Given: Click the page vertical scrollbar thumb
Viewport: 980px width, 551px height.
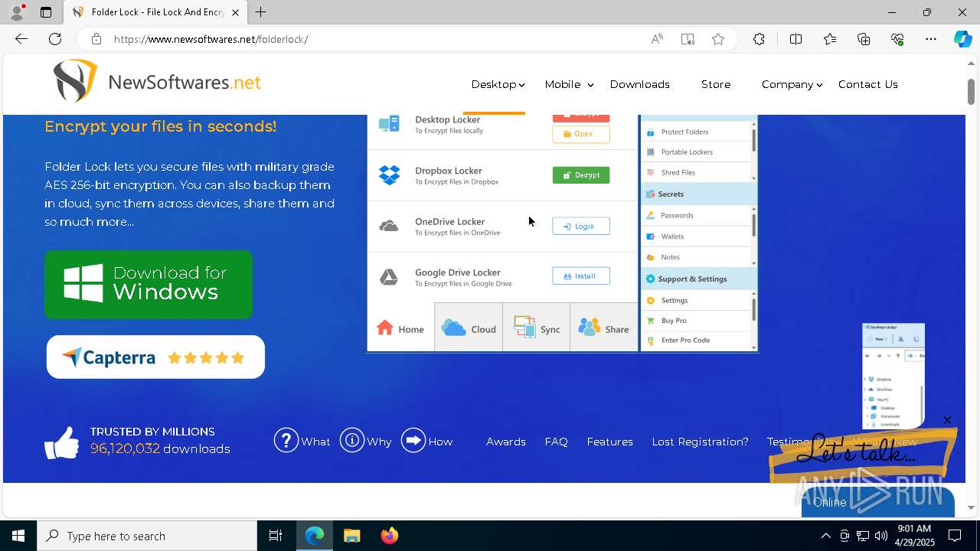Looking at the screenshot, I should click(972, 90).
